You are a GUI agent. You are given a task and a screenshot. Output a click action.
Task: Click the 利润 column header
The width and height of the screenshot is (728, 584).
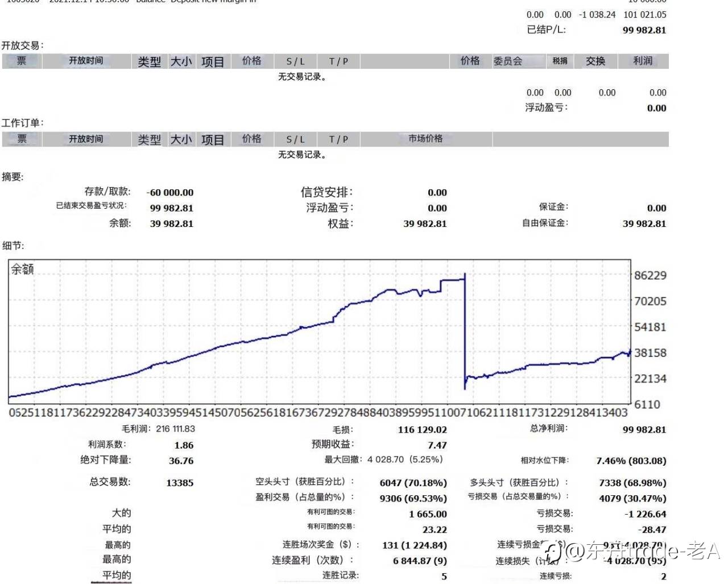[x=643, y=61]
